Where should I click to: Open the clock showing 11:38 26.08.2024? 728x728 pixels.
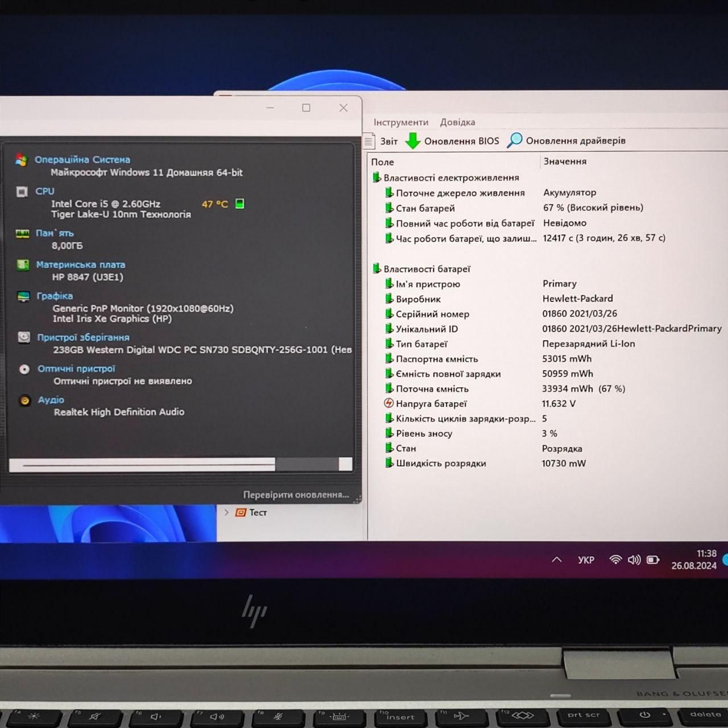[694, 560]
